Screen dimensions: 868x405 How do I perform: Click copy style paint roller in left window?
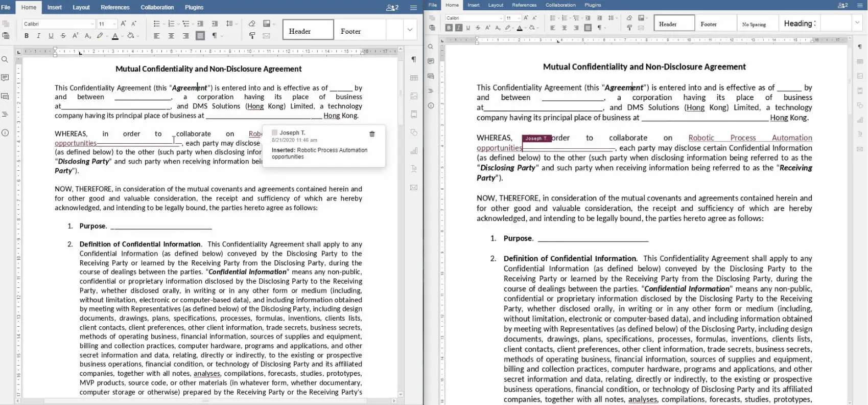pyautogui.click(x=251, y=36)
